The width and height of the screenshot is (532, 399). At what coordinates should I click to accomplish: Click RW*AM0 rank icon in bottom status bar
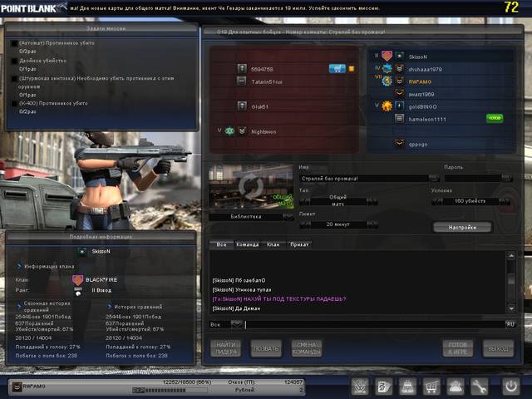17,387
